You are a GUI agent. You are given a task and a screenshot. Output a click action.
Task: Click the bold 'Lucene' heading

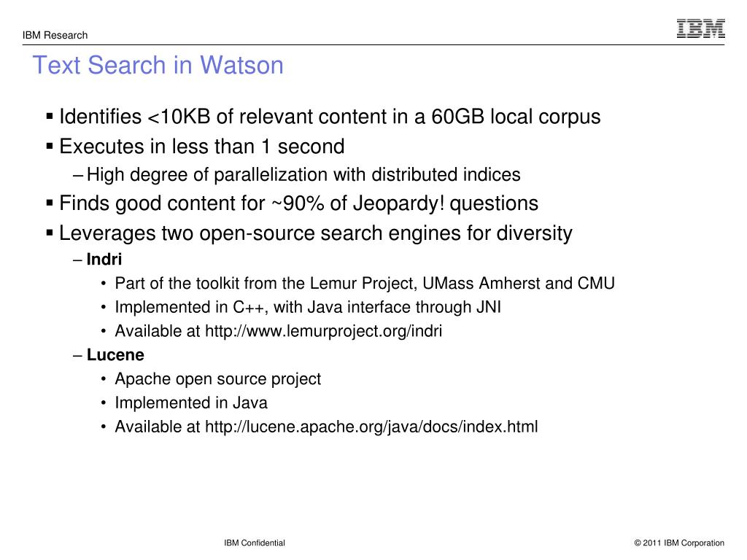[x=115, y=355]
